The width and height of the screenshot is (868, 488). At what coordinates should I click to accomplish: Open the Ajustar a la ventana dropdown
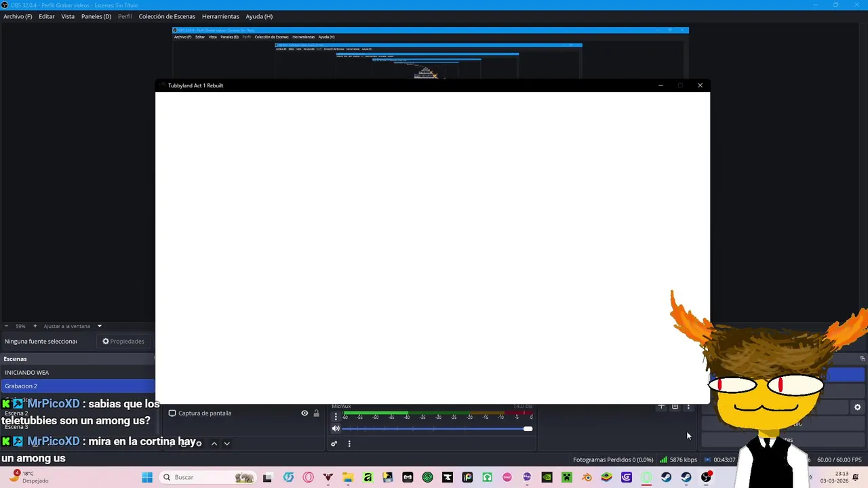click(99, 326)
